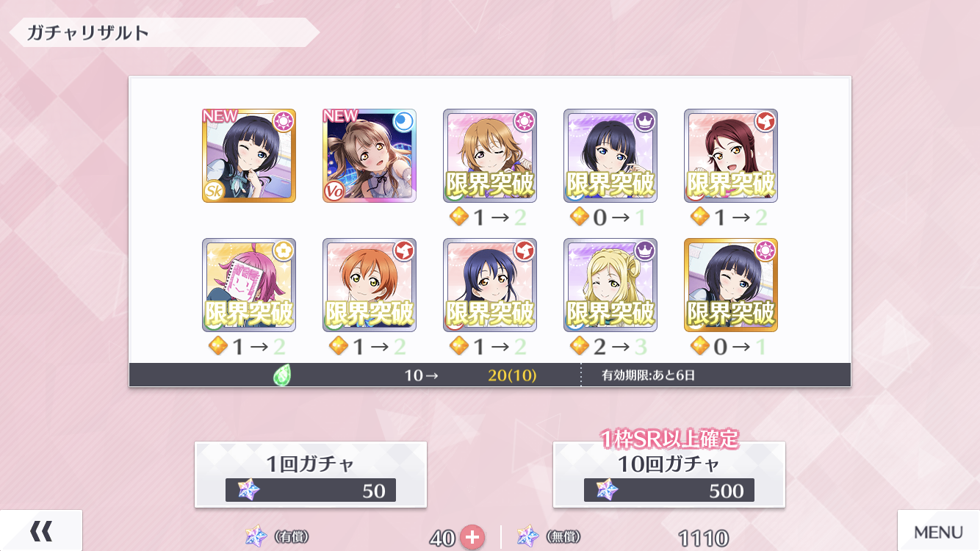Viewport: 980px width, 551px height.
Task: Tap the gold-framed limit break card, bottom row
Action: pyautogui.click(x=731, y=285)
